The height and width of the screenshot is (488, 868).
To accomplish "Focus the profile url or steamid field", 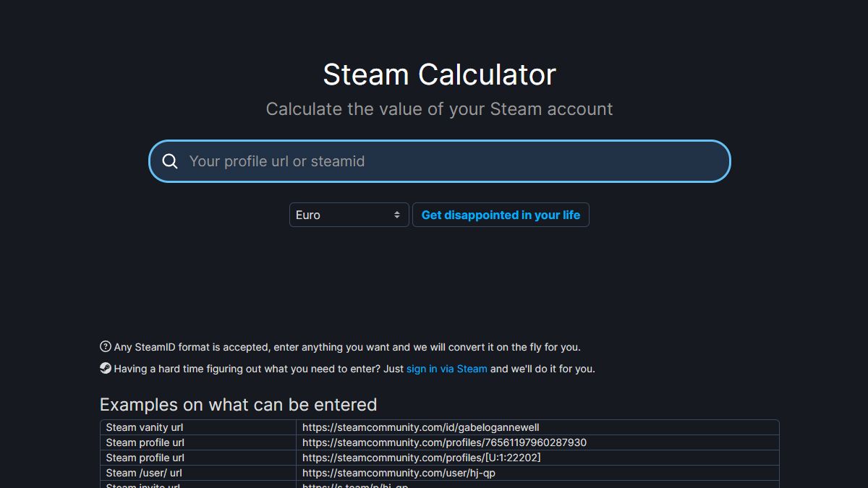I will 448,161.
